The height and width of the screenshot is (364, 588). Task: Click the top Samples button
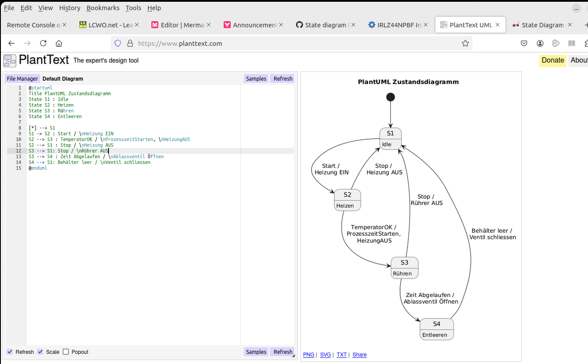tap(256, 78)
